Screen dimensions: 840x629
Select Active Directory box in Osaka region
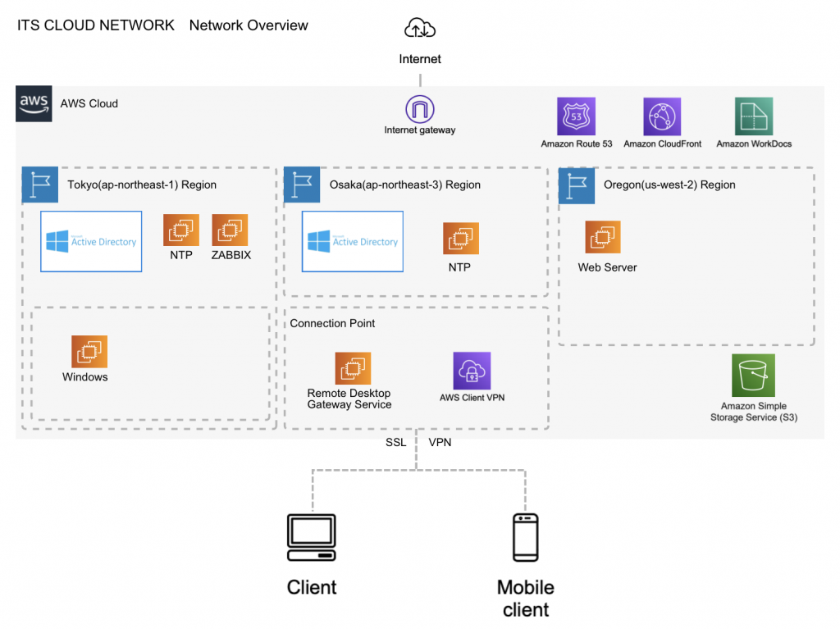pos(353,242)
